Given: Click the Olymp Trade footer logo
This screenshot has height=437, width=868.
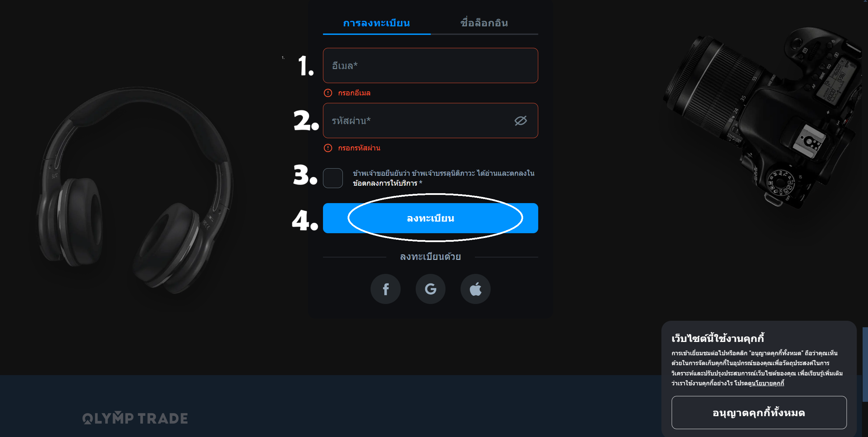Looking at the screenshot, I should 135,418.
